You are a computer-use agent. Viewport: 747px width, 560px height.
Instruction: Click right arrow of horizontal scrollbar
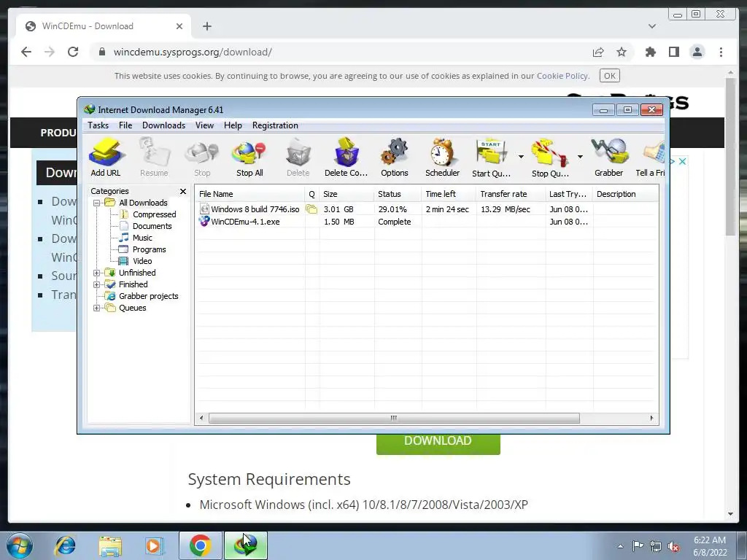click(x=651, y=418)
